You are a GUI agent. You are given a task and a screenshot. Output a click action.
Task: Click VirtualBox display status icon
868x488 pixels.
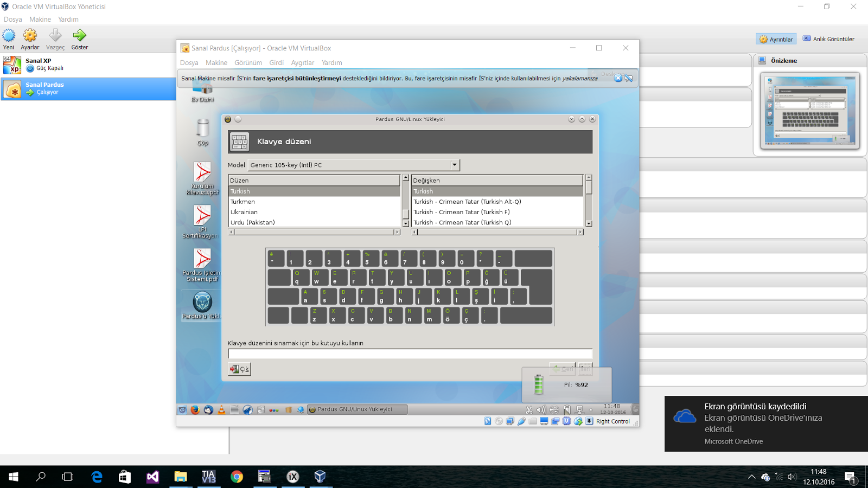click(544, 421)
